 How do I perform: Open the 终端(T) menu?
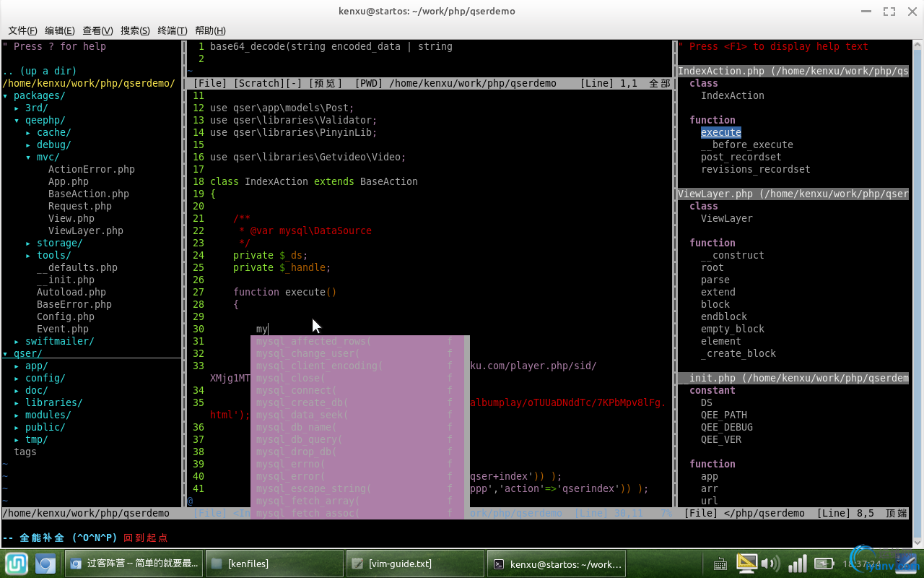[173, 30]
